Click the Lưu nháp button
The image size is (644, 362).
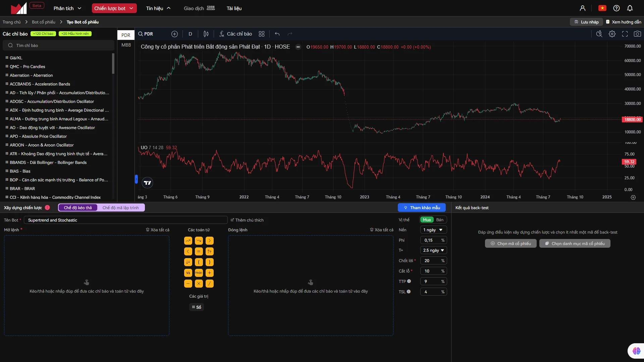(x=586, y=22)
